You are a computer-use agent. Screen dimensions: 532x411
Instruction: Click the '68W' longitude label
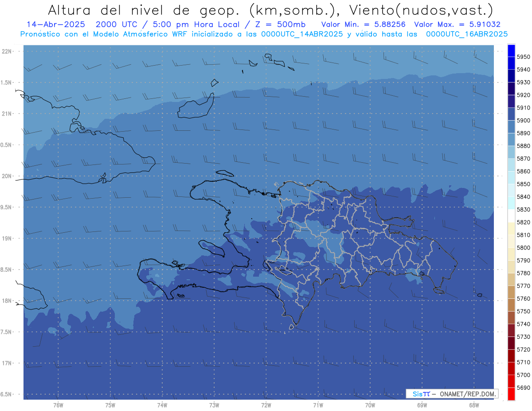pyautogui.click(x=474, y=405)
